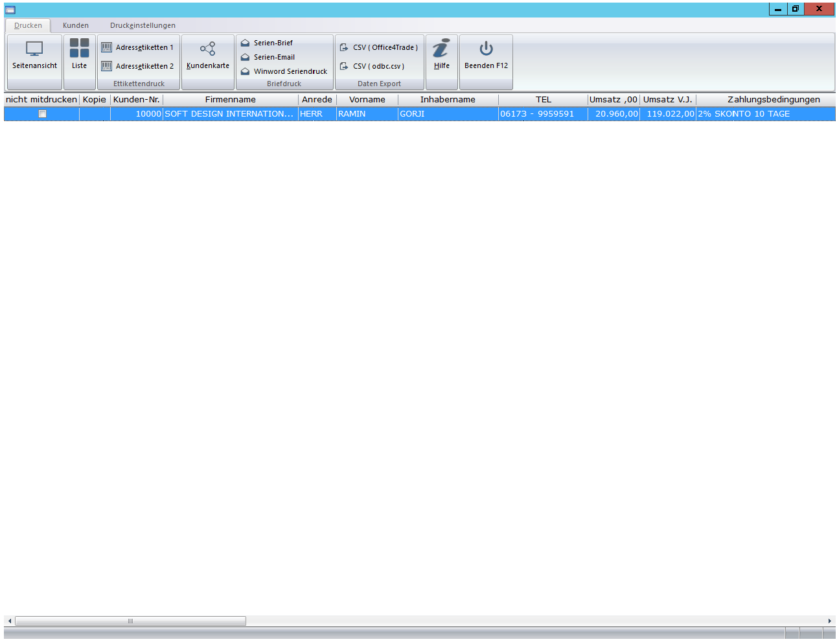Send a Serien-Email
The image size is (837, 644).
pyautogui.click(x=273, y=57)
